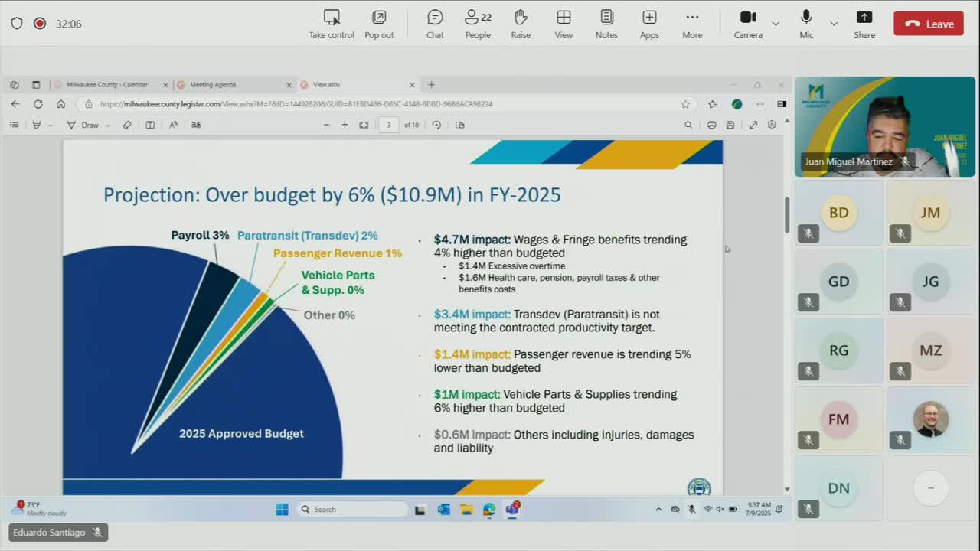The height and width of the screenshot is (551, 980).
Task: Open browser Settings and more menu
Action: tap(760, 104)
